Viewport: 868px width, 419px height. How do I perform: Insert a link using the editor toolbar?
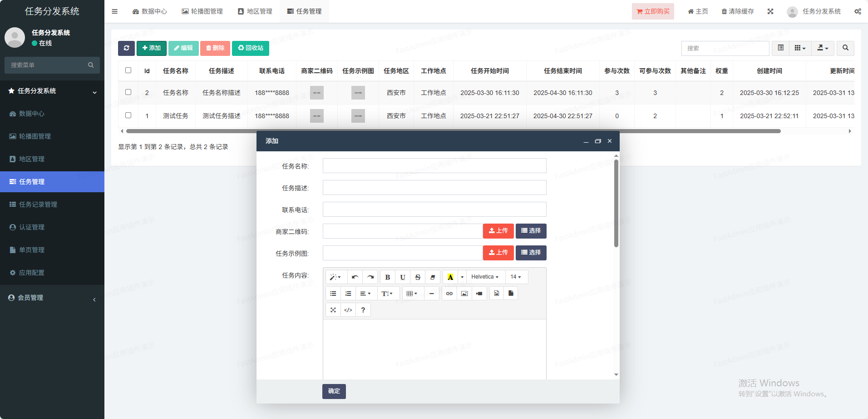pyautogui.click(x=449, y=294)
